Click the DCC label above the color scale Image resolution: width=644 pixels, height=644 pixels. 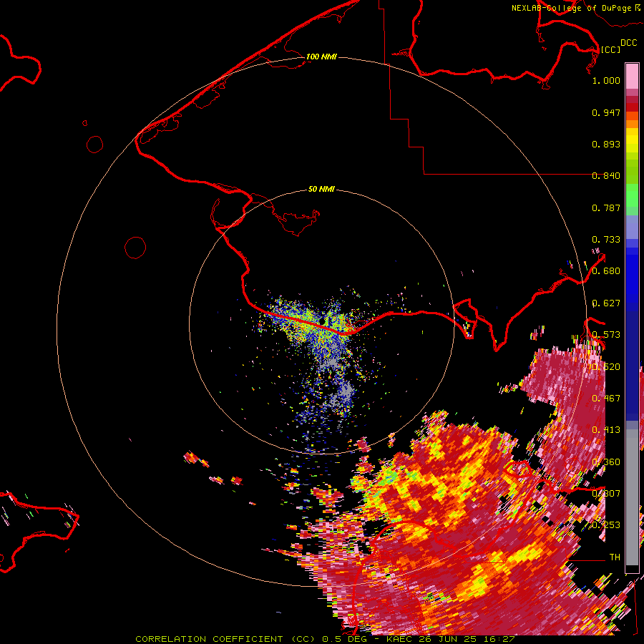click(629, 43)
